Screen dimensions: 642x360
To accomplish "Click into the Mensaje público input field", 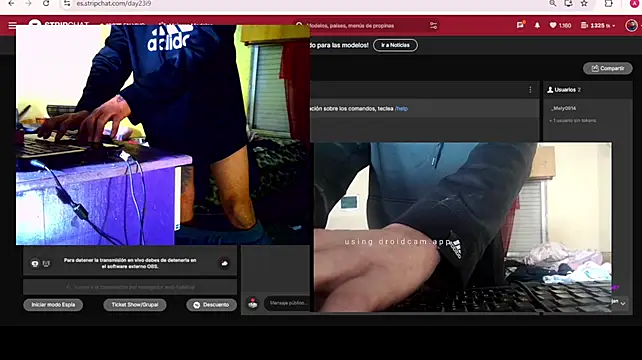I will 288,303.
